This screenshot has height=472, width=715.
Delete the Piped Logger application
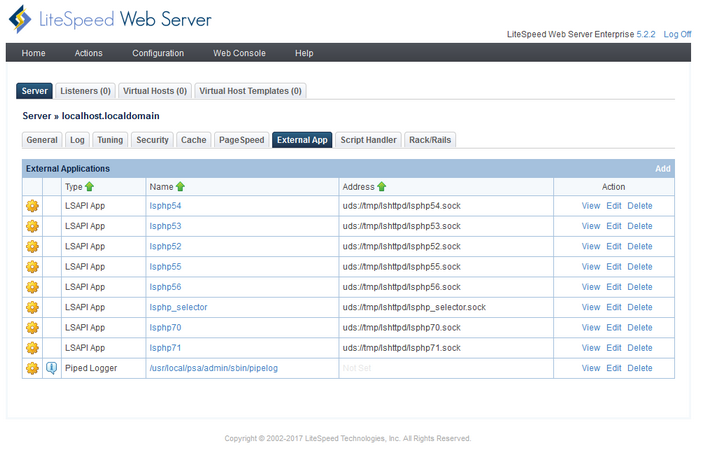click(640, 368)
